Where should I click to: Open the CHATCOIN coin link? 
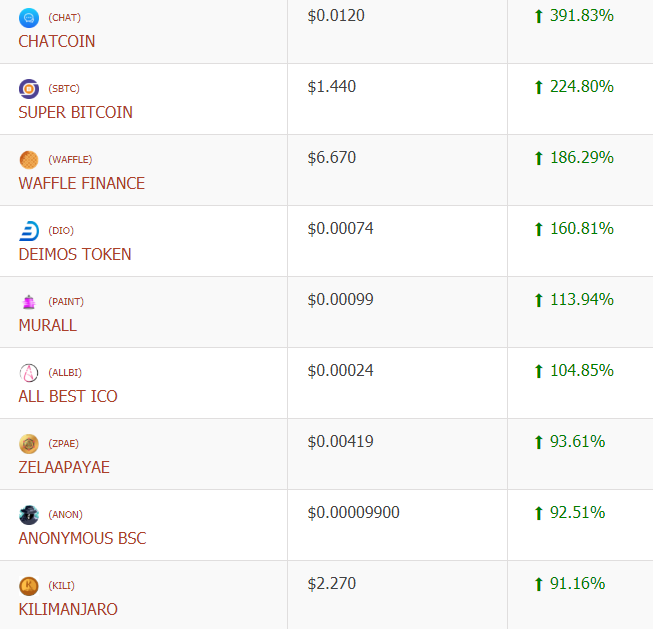pyautogui.click(x=57, y=41)
